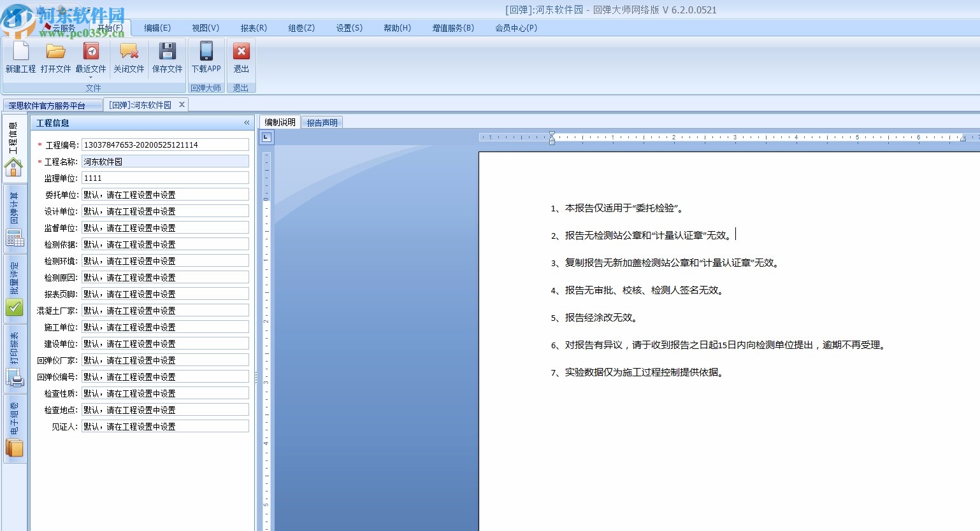The image size is (980, 531).
Task: Open the 视图(V) menu
Action: pyautogui.click(x=206, y=28)
